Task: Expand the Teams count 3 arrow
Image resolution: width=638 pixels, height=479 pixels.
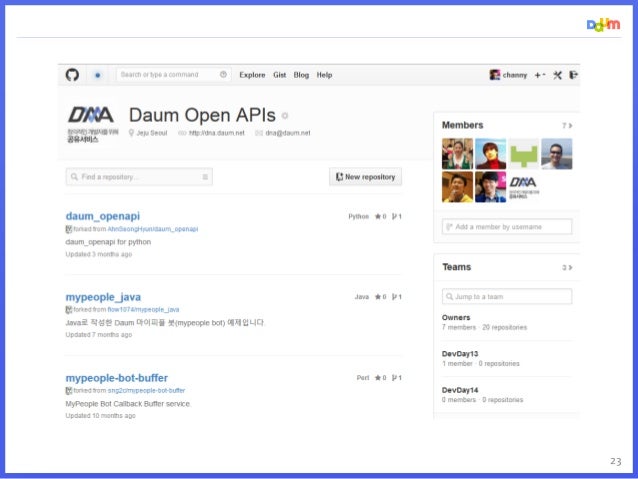Action: tap(567, 268)
